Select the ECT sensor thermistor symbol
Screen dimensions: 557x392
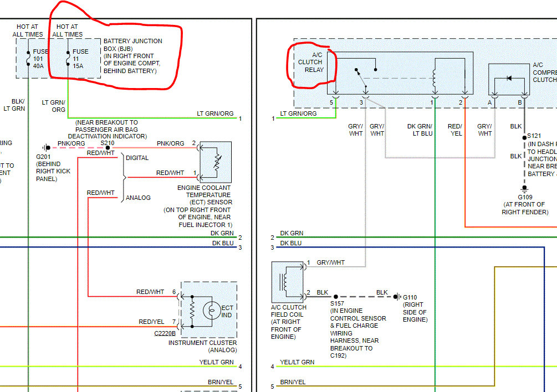217,162
